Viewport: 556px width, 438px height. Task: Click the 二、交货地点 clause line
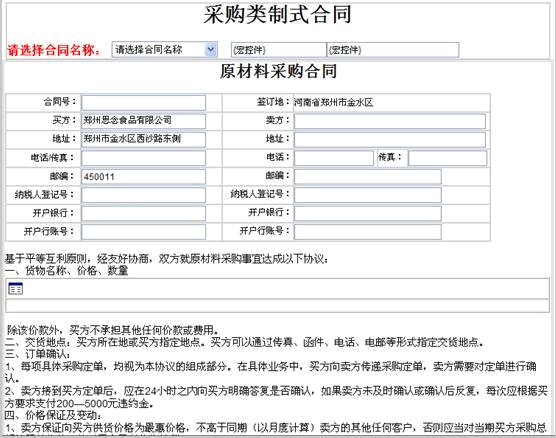coord(245,342)
